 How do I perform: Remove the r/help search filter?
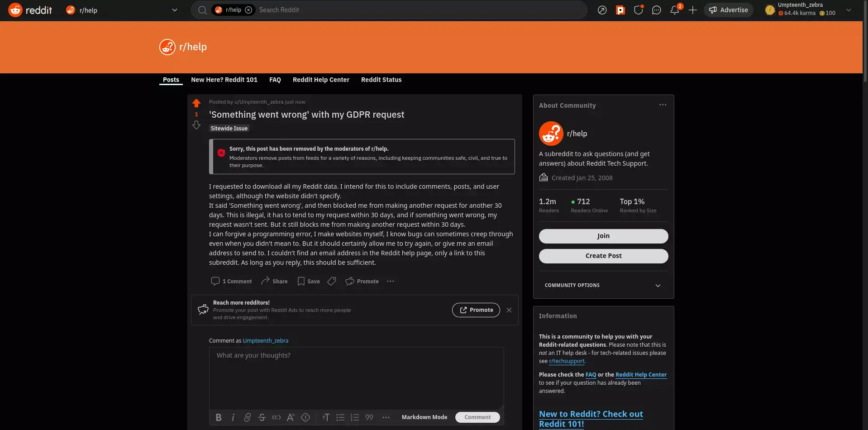click(248, 10)
